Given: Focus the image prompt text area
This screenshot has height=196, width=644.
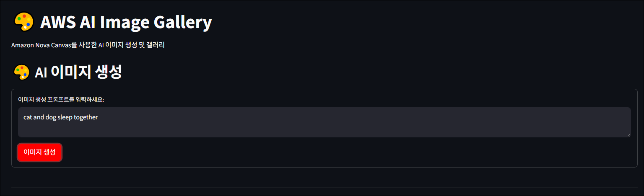Looking at the screenshot, I should [324, 127].
